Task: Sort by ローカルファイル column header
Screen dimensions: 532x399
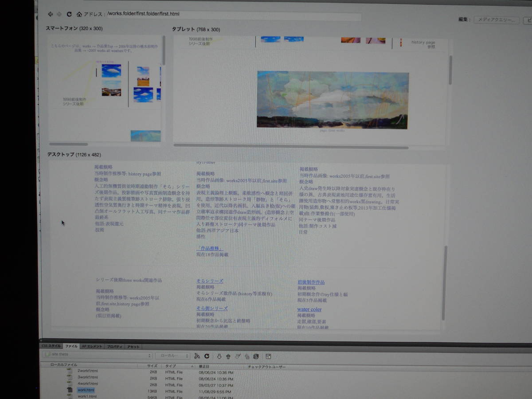Action: [63, 365]
